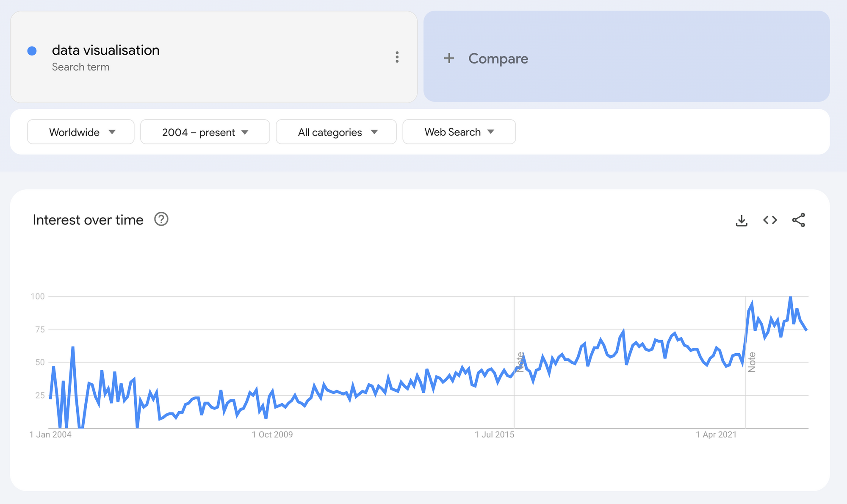Screen dimensions: 847x504
Task: Open the three-dot menu for data visualisation
Action: [x=397, y=57]
